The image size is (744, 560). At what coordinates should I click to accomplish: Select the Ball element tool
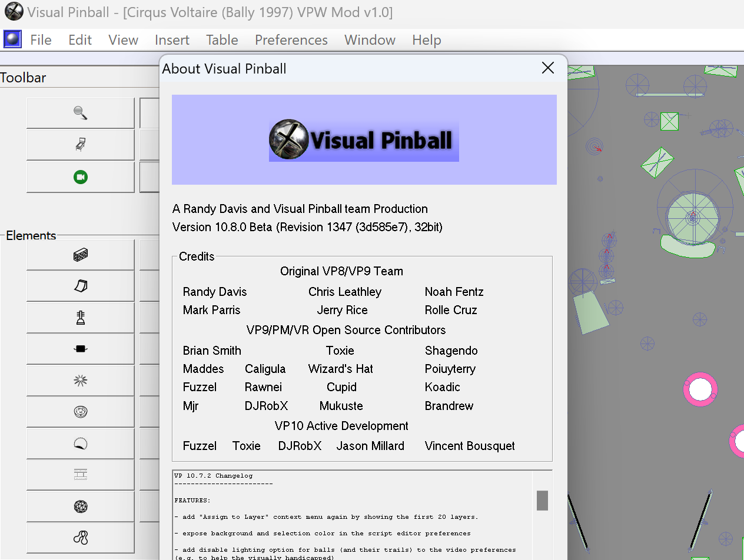click(80, 506)
